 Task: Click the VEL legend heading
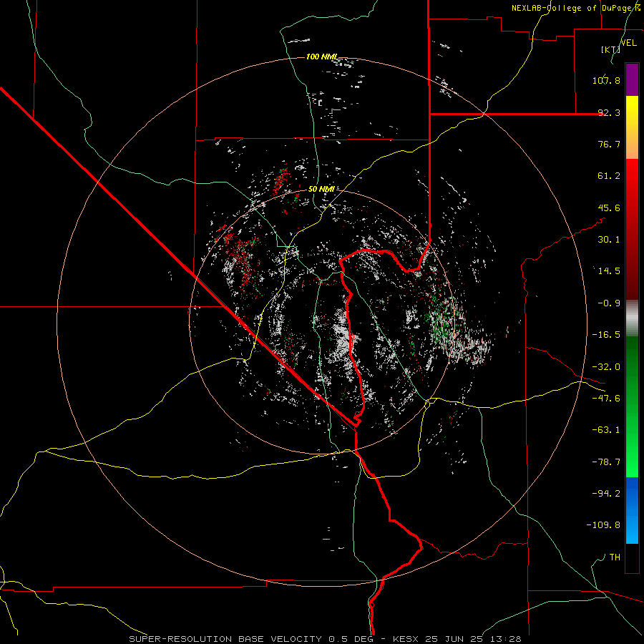628,43
